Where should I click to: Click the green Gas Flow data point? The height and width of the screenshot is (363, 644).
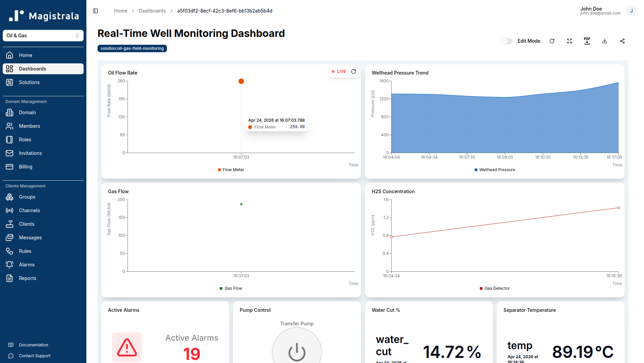click(x=241, y=204)
